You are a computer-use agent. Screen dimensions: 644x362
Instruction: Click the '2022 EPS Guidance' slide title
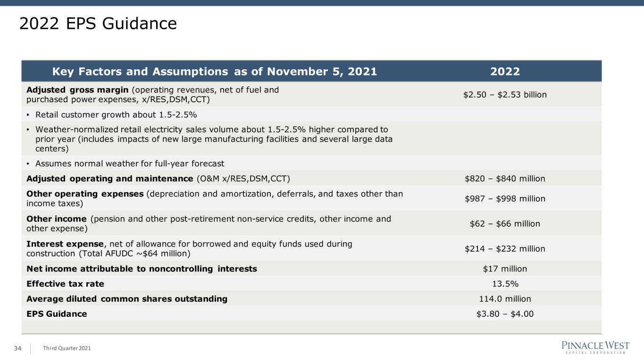pos(98,24)
